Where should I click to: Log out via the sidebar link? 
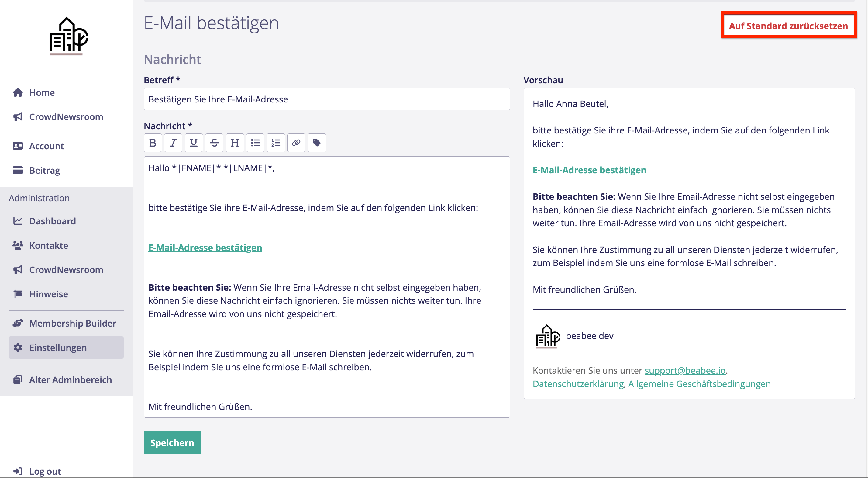pyautogui.click(x=45, y=471)
